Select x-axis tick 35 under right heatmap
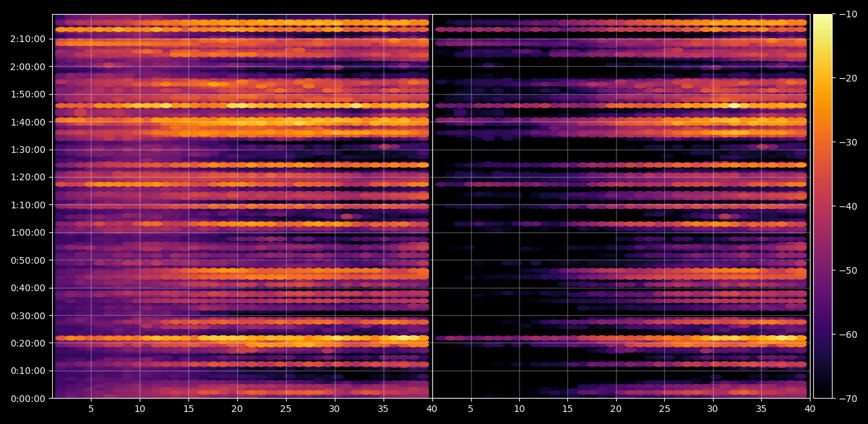868x424 pixels. [761, 409]
